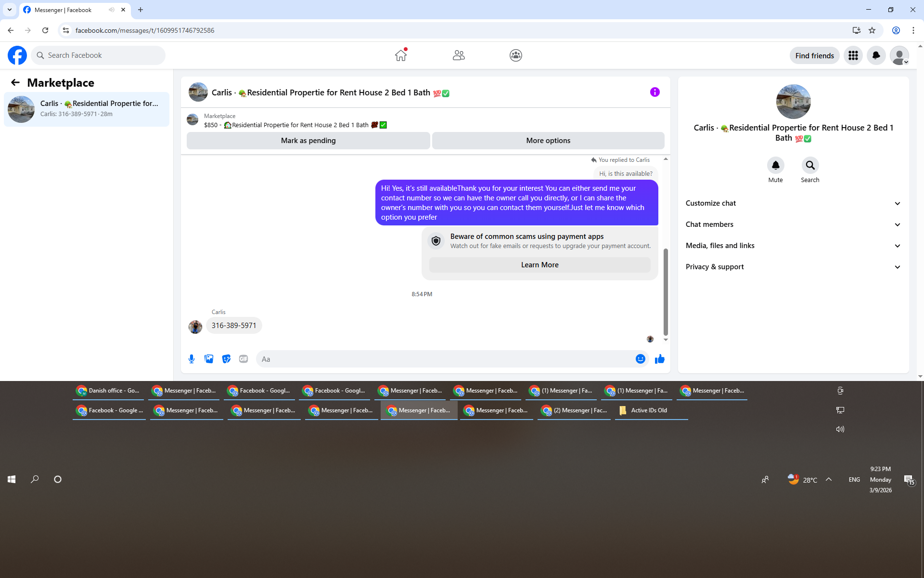Mute this conversation with bell icon

tap(775, 165)
